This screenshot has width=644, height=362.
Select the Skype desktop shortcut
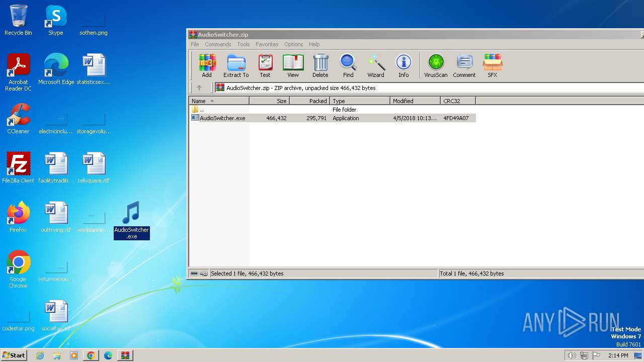tap(56, 21)
